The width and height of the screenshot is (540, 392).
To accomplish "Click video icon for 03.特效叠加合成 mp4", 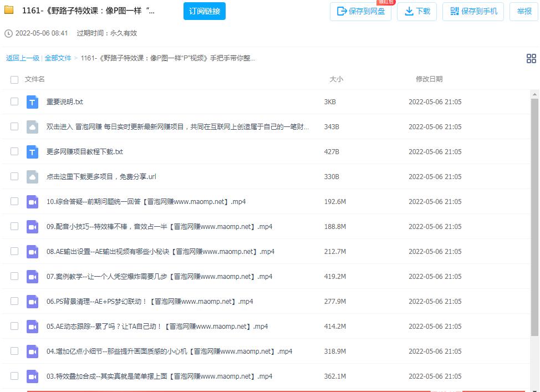I will coord(32,376).
